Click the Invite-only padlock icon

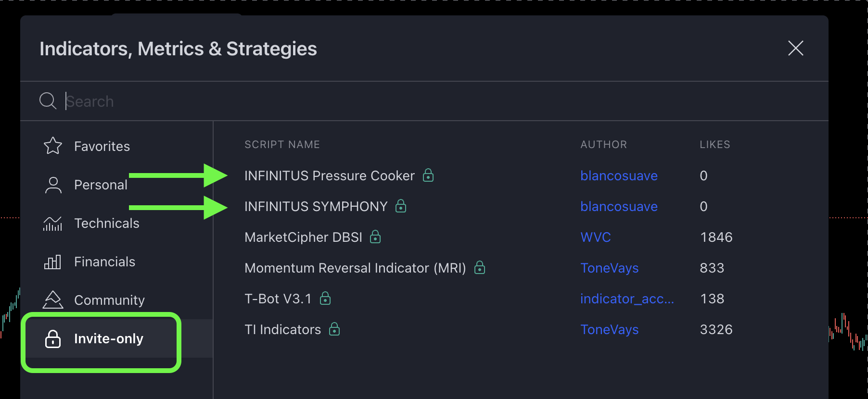click(53, 338)
